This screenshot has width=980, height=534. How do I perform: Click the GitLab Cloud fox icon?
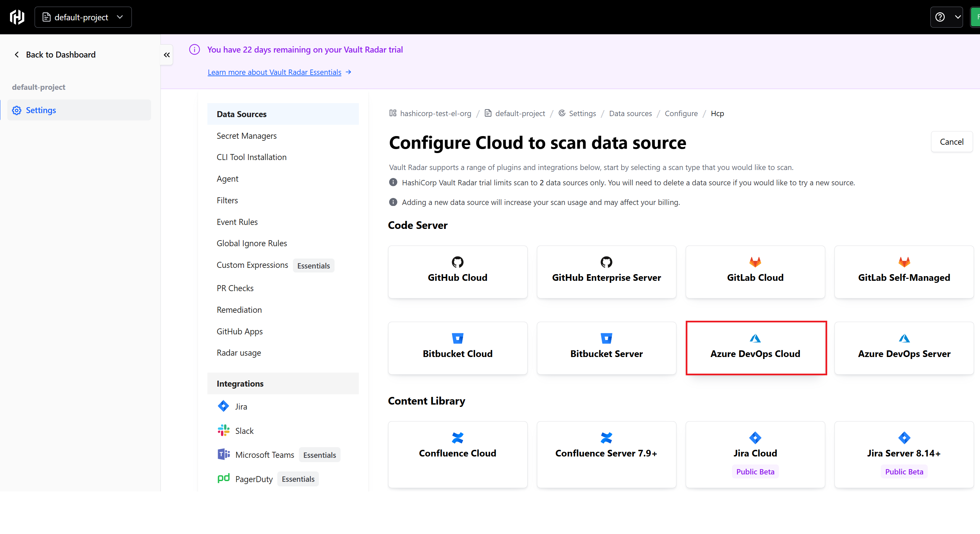point(755,262)
